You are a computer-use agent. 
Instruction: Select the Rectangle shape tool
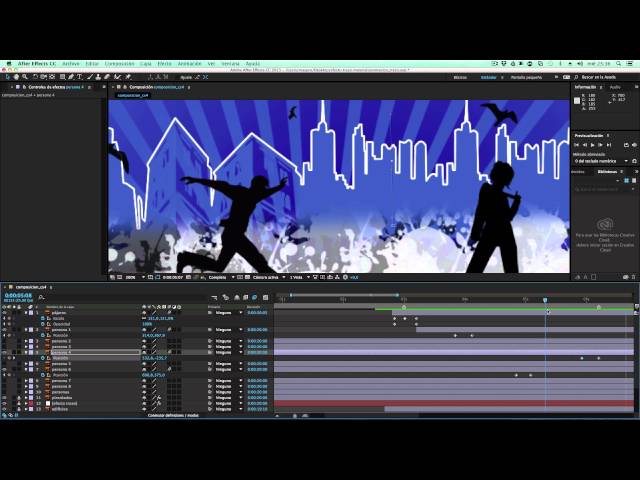tap(62, 77)
